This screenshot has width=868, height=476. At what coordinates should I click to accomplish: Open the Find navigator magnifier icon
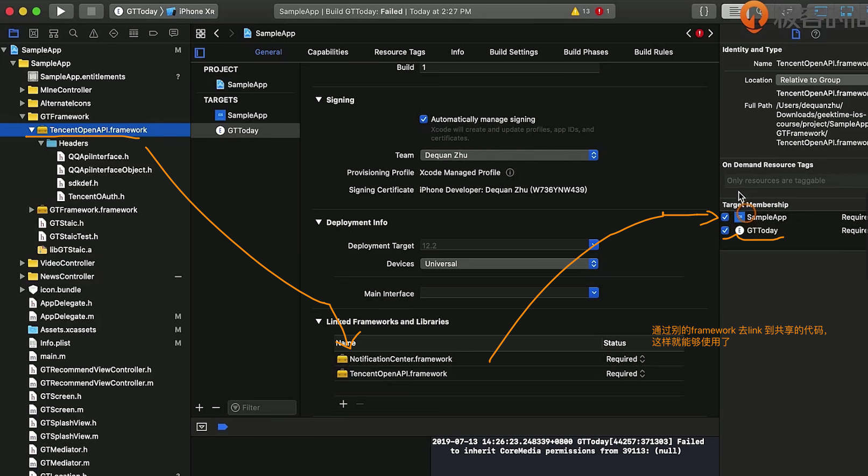74,33
